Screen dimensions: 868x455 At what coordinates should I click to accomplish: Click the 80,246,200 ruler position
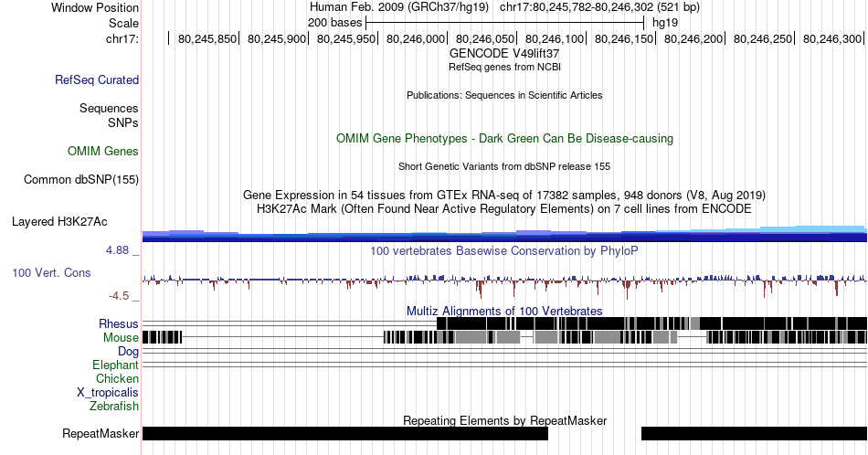[693, 38]
